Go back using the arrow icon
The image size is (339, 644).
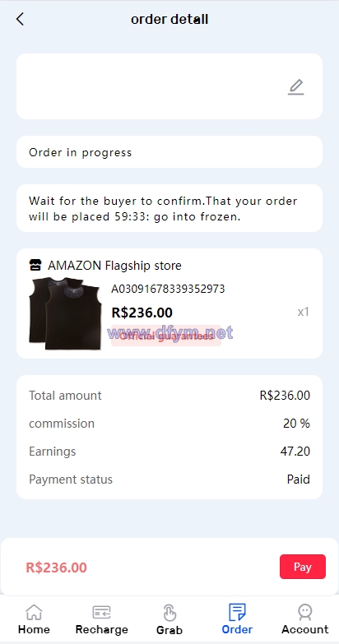20,19
